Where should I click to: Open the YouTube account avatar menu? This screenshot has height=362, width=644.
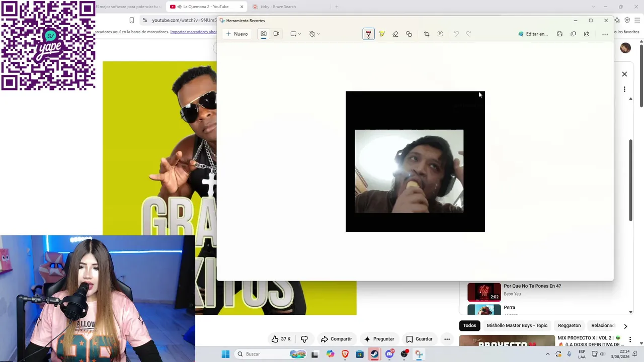click(625, 48)
